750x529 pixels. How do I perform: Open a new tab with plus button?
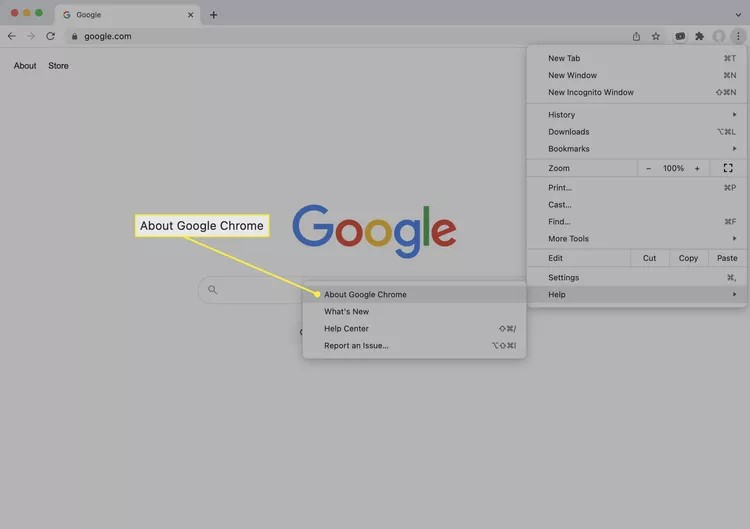[213, 15]
